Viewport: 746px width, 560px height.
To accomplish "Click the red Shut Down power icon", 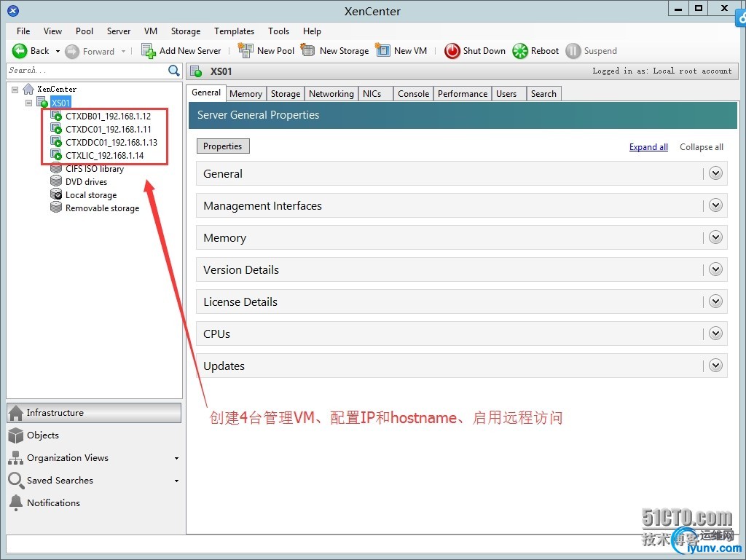I will 452,51.
